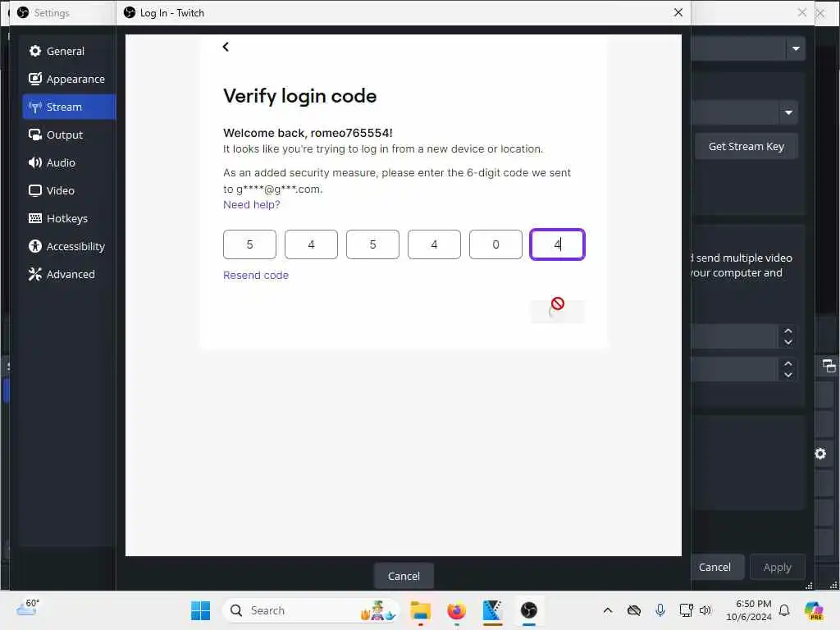Image resolution: width=840 pixels, height=630 pixels.
Task: Expand the top dropdown in Settings window
Action: pyautogui.click(x=796, y=48)
